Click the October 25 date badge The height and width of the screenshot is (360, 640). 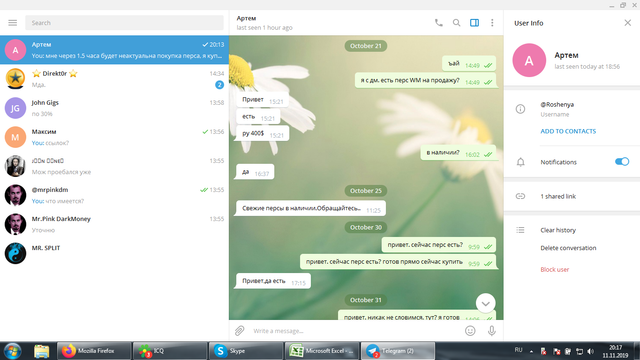(366, 191)
